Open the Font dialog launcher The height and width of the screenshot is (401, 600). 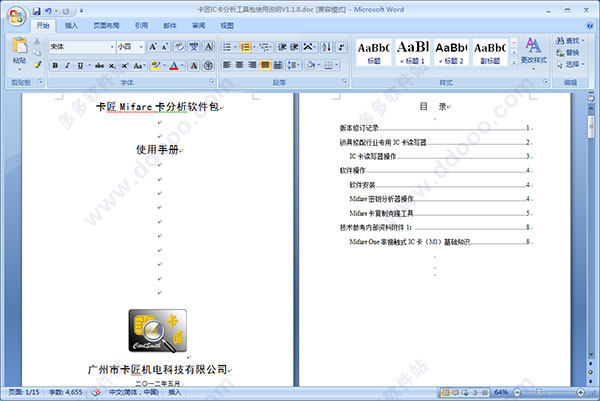tap(212, 82)
